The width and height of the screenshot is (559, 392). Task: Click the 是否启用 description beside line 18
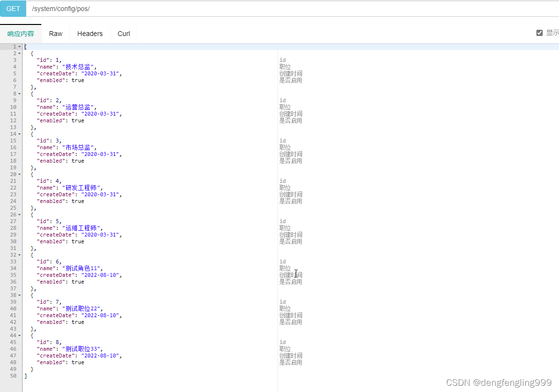pyautogui.click(x=291, y=161)
